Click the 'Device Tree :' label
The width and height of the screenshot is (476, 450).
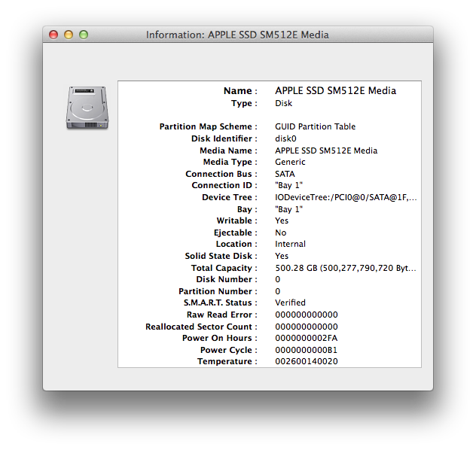(230, 198)
